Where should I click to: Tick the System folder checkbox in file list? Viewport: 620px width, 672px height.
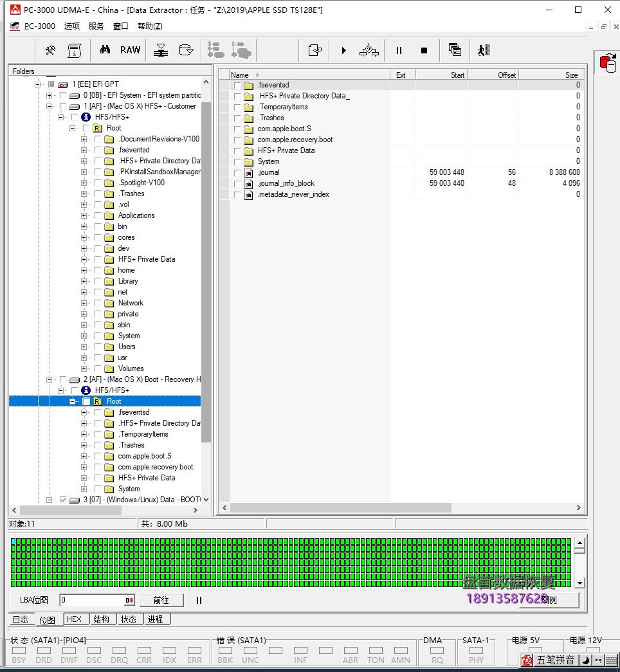237,162
